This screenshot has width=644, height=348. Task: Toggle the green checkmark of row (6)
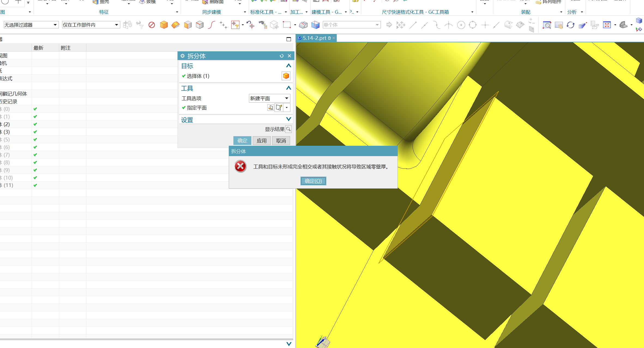pyautogui.click(x=35, y=147)
